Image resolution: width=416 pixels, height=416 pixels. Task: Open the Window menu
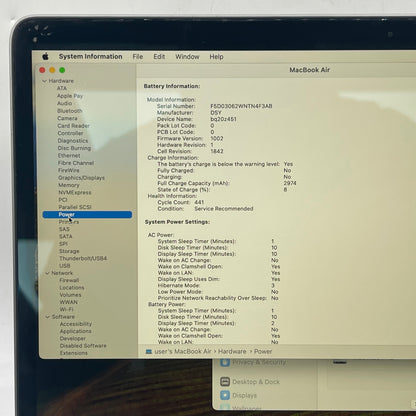pyautogui.click(x=187, y=57)
